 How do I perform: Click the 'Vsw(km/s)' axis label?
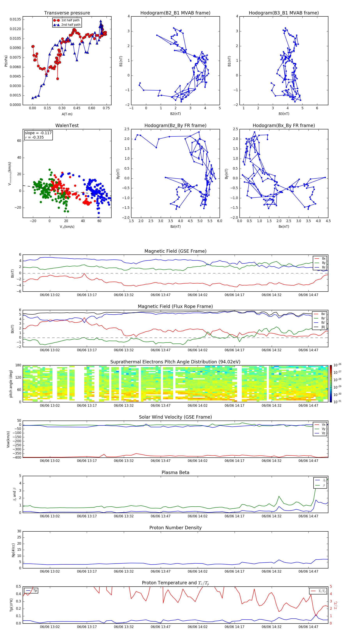8,439
